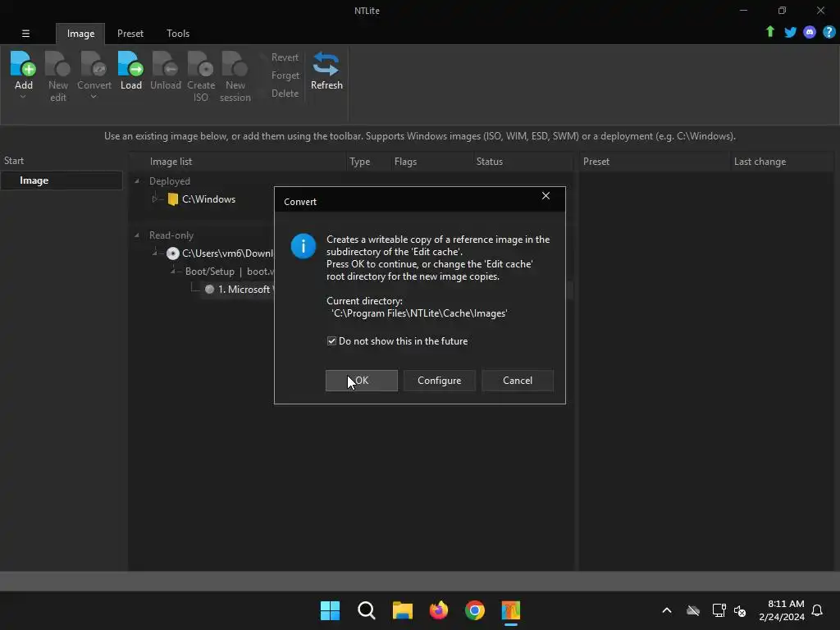This screenshot has height=630, width=840.
Task: Switch to the Preset tab
Action: tap(130, 33)
